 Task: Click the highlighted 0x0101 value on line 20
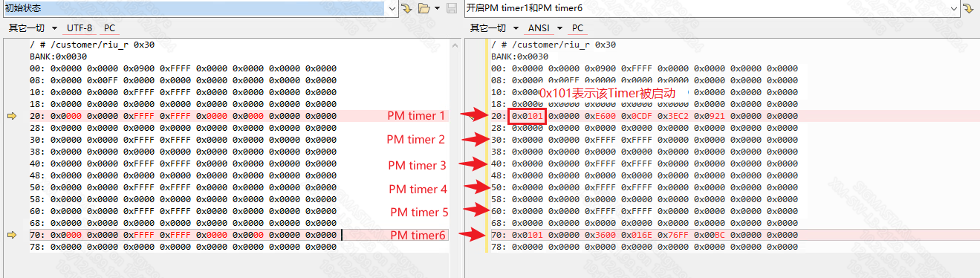(528, 116)
